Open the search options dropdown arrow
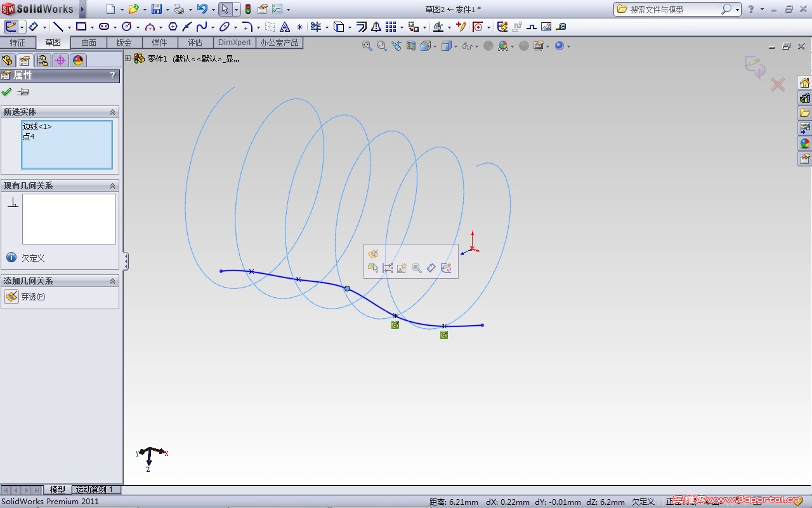 (737, 10)
